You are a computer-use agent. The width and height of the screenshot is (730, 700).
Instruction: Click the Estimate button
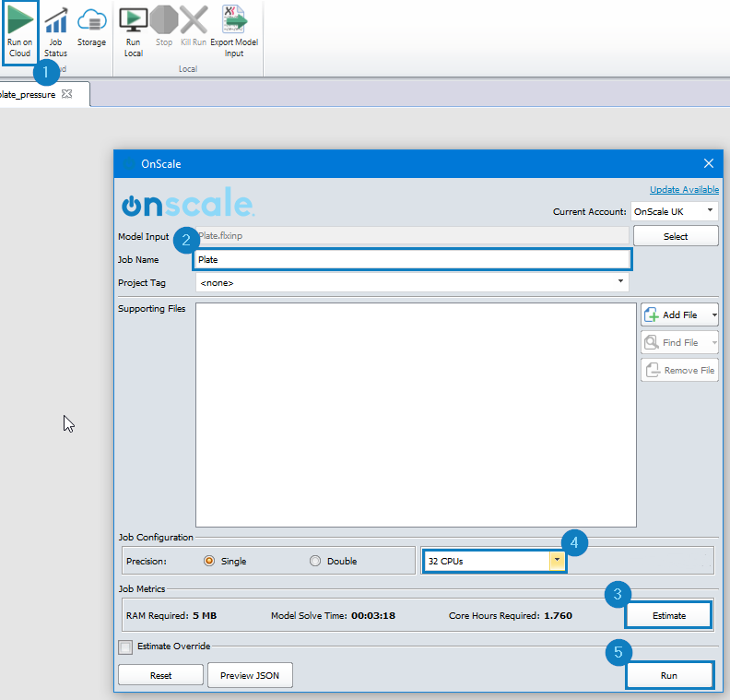(x=669, y=615)
